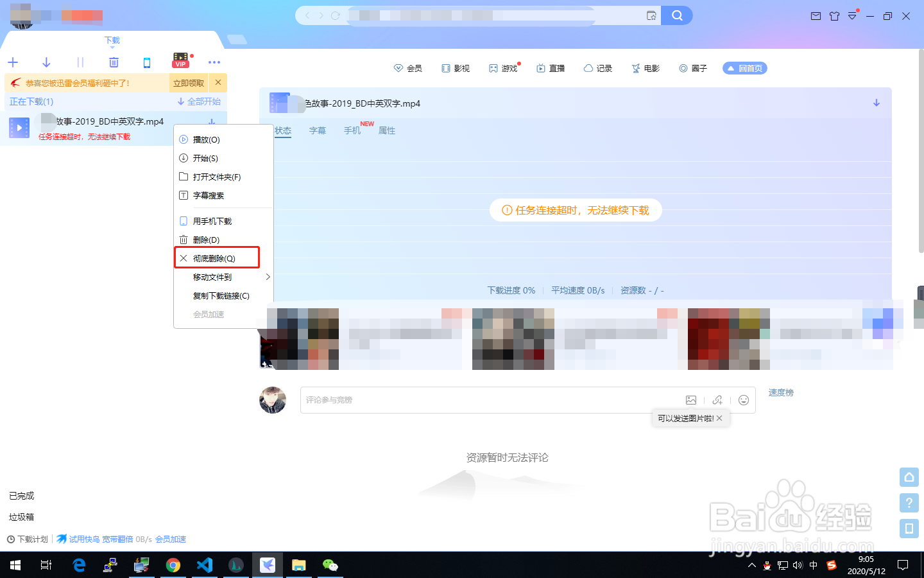The height and width of the screenshot is (578, 924).
Task: Click the link attachment icon in comment box
Action: (x=717, y=400)
